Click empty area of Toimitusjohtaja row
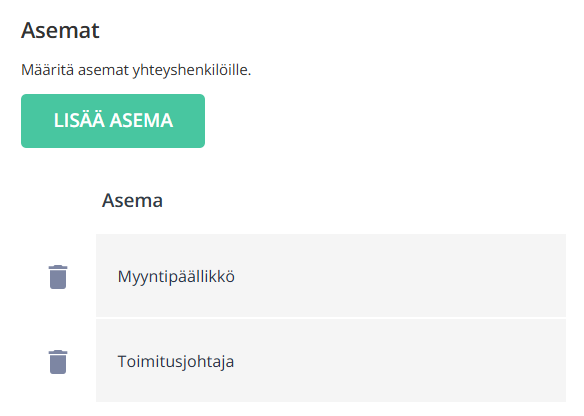 [x=400, y=361]
